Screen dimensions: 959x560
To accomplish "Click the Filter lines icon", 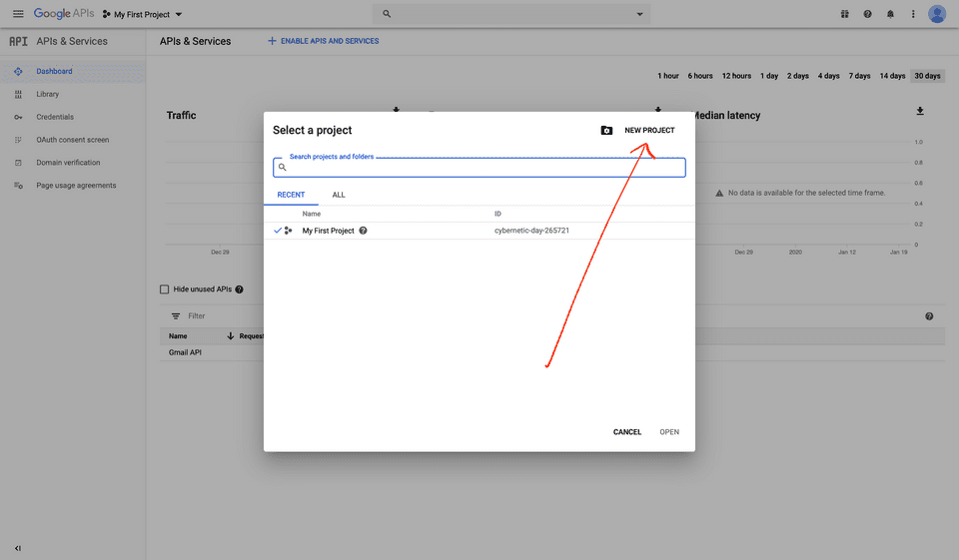I will tap(176, 316).
